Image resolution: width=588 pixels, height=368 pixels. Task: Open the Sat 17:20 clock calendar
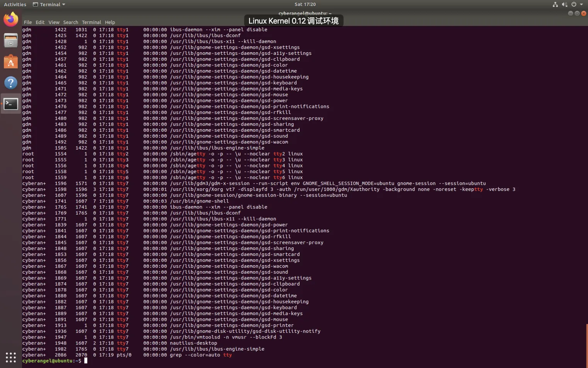[x=305, y=4]
